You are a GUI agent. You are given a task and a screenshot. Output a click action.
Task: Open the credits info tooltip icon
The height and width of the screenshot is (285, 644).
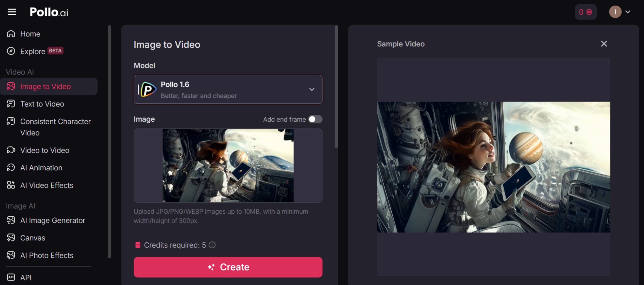(x=212, y=245)
